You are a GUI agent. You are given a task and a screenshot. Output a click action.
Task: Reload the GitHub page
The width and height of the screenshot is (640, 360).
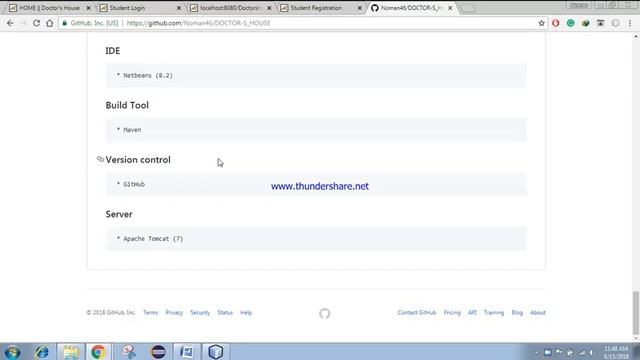[36, 23]
